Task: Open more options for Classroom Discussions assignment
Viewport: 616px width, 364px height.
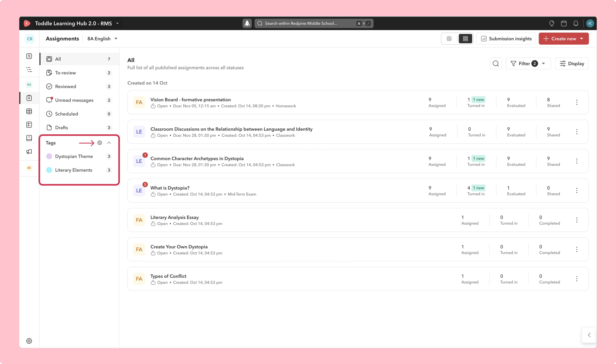Action: (577, 132)
